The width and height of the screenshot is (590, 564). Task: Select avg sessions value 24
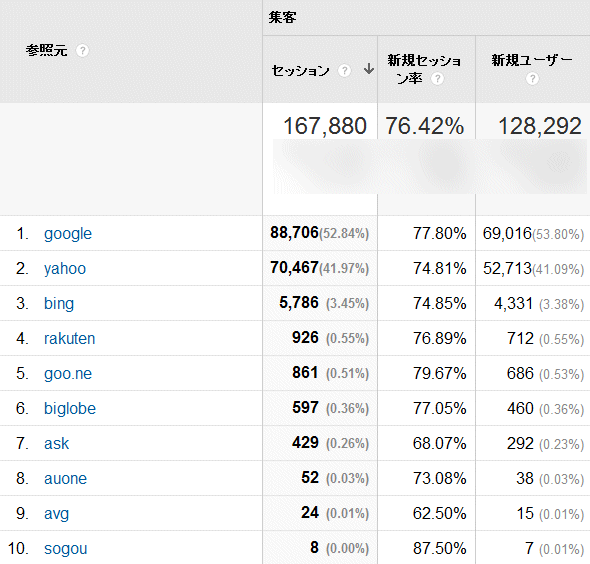pyautogui.click(x=310, y=512)
